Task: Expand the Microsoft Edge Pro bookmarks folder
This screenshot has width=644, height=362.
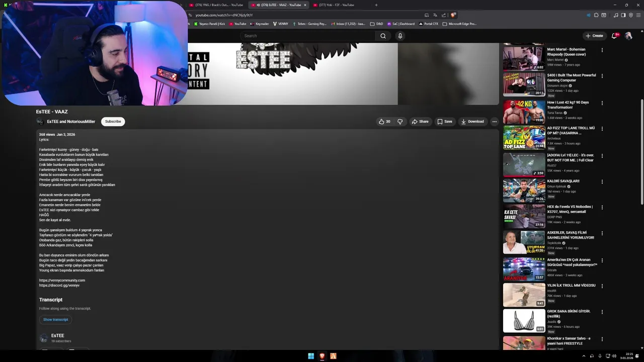Action: 459,24
